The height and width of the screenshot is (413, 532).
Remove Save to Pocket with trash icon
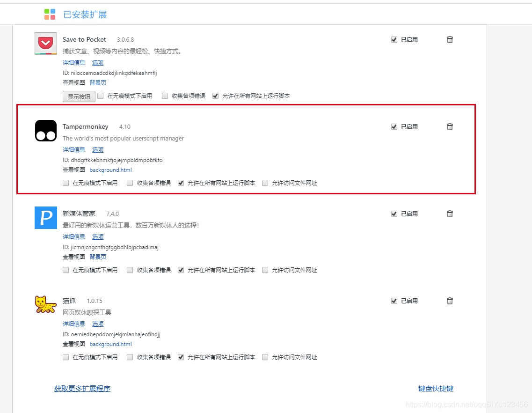pyautogui.click(x=450, y=39)
